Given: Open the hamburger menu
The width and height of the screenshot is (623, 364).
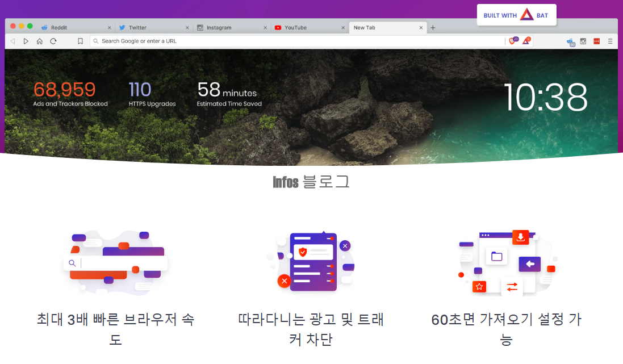Looking at the screenshot, I should (x=610, y=41).
